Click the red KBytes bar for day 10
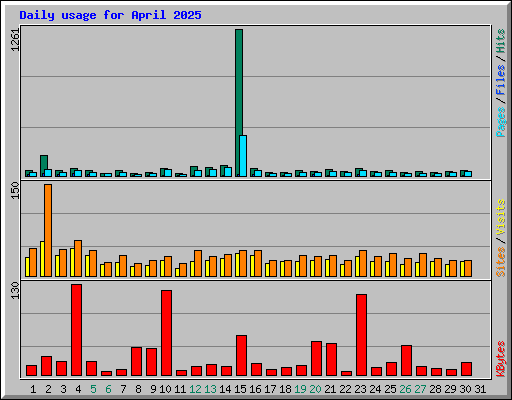 (x=166, y=333)
